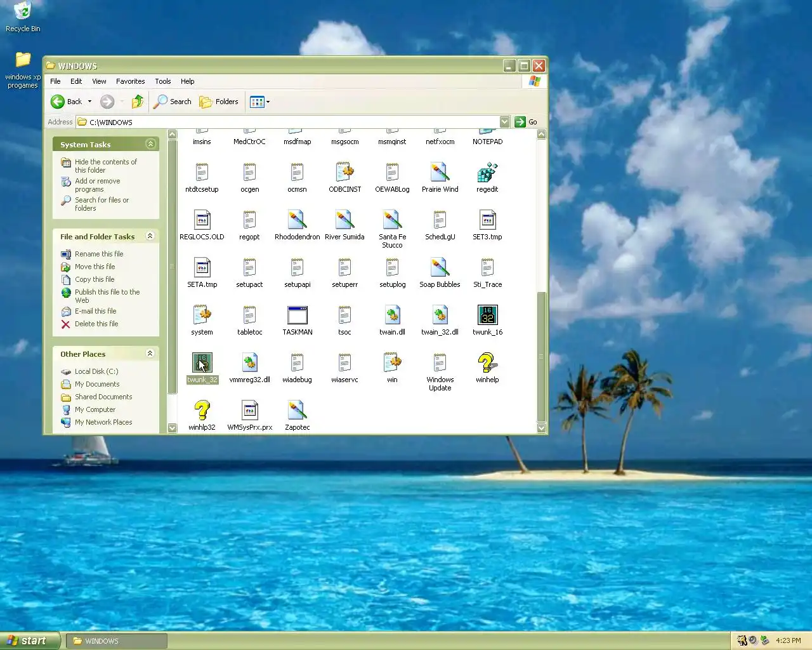Open the View menu
The image size is (812, 650).
pos(99,81)
